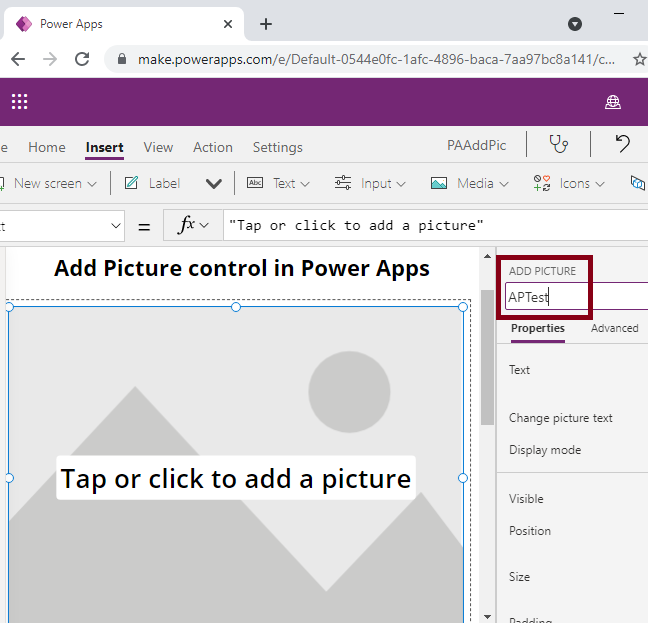The image size is (648, 623).
Task: Click the Input sliders icon
Action: [x=343, y=183]
